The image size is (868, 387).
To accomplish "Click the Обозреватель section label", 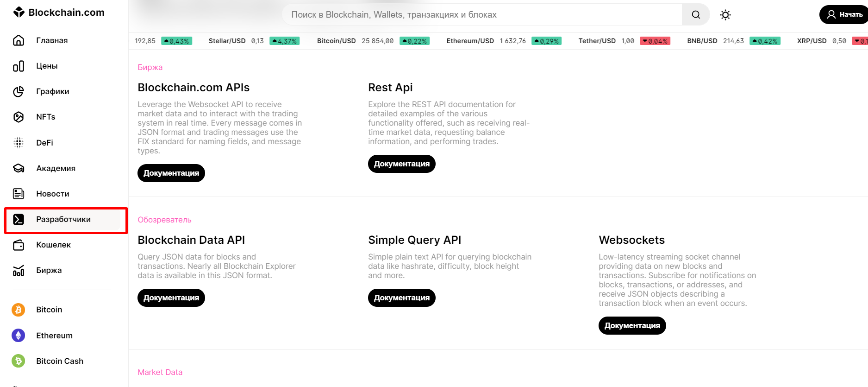I will pyautogui.click(x=164, y=220).
